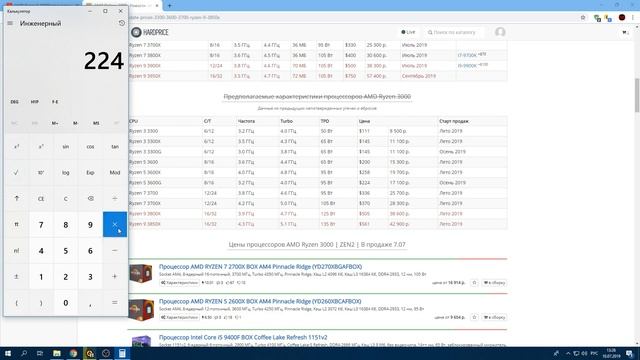The width and height of the screenshot is (640, 360).
Task: Click the sin function button
Action: point(66,147)
